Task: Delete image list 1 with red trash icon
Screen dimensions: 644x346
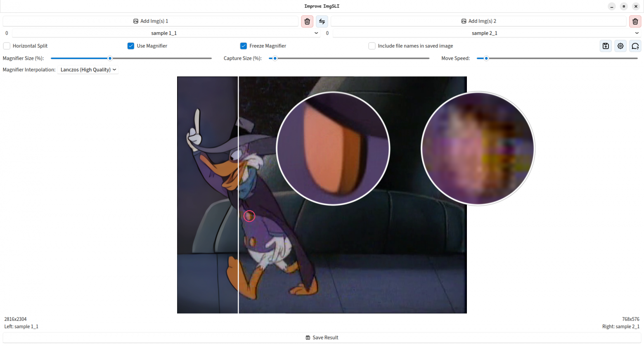Action: (x=307, y=21)
